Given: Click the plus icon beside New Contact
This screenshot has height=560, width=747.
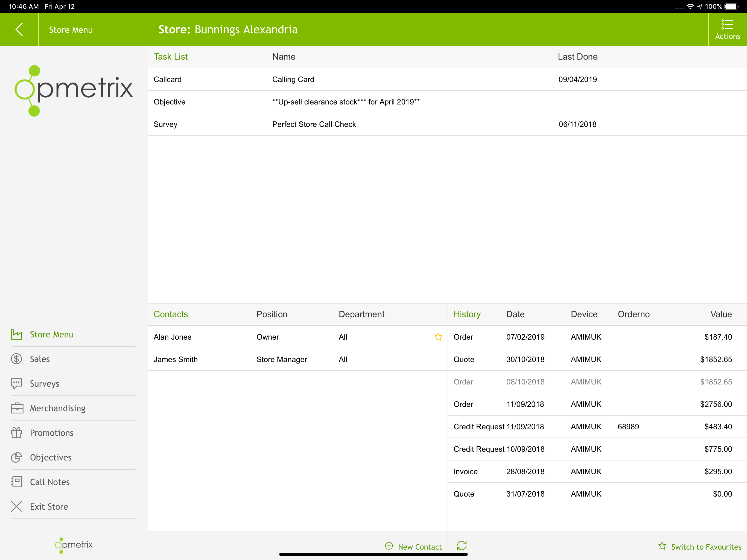Looking at the screenshot, I should pos(389,546).
